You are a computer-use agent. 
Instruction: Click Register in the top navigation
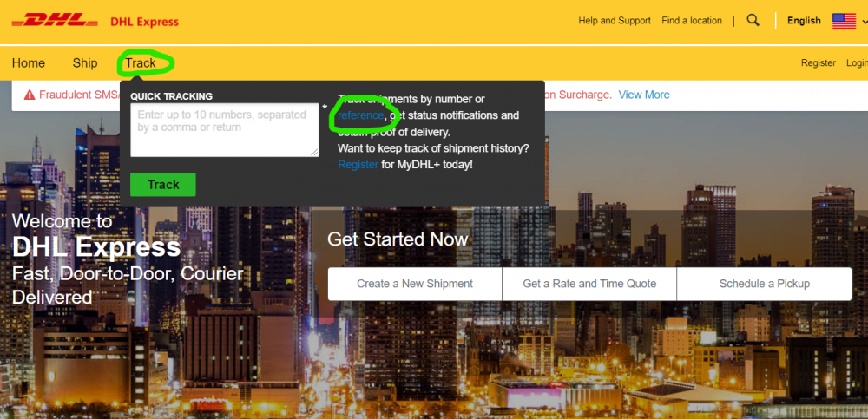click(x=819, y=63)
